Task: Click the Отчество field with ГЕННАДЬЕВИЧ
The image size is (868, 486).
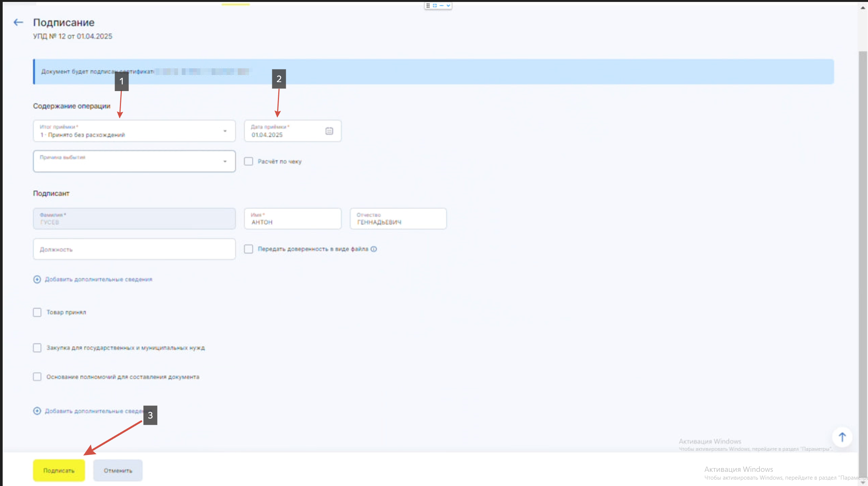Action: (398, 218)
